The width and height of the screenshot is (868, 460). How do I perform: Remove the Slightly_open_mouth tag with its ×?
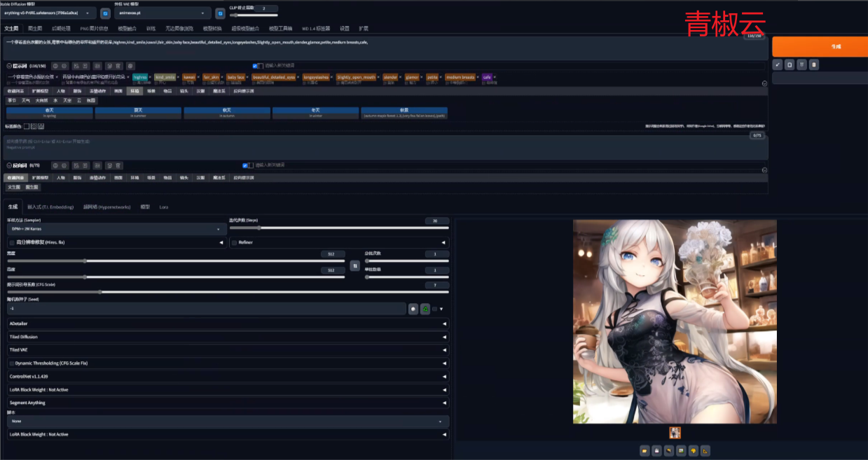(x=379, y=77)
